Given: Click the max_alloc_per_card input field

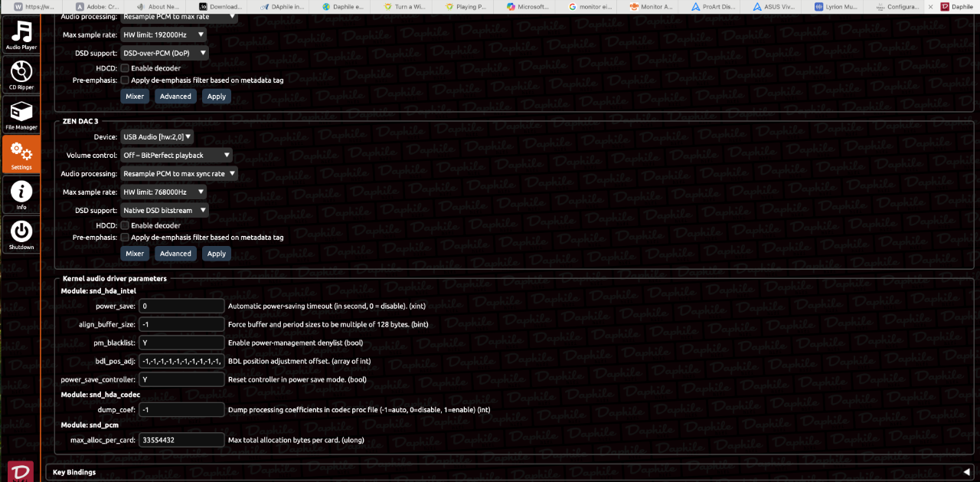Looking at the screenshot, I should tap(181, 440).
